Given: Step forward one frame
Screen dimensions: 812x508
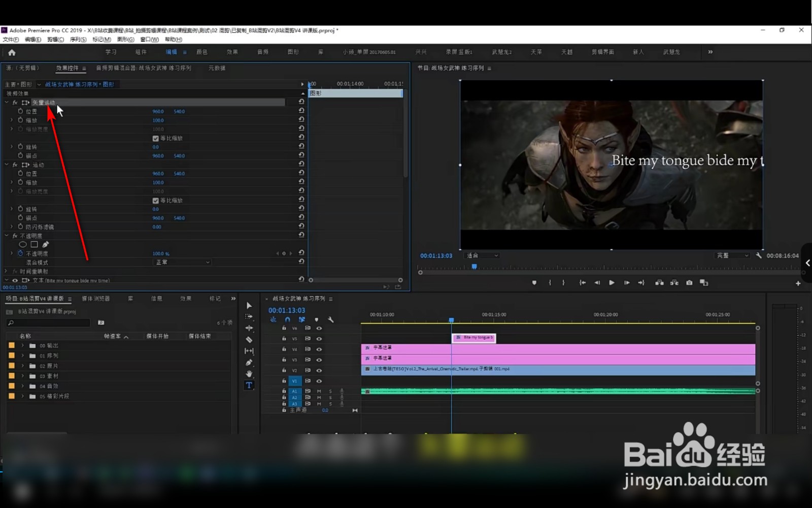Looking at the screenshot, I should pyautogui.click(x=627, y=282).
